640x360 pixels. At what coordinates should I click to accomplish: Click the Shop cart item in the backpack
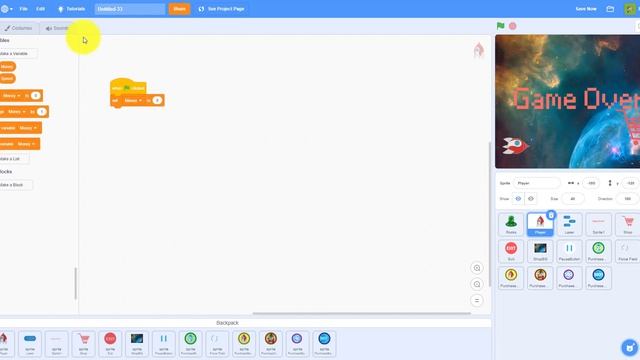(83, 344)
